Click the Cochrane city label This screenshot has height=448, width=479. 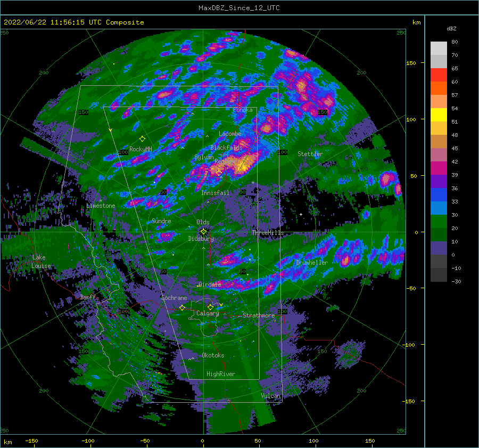(x=174, y=298)
